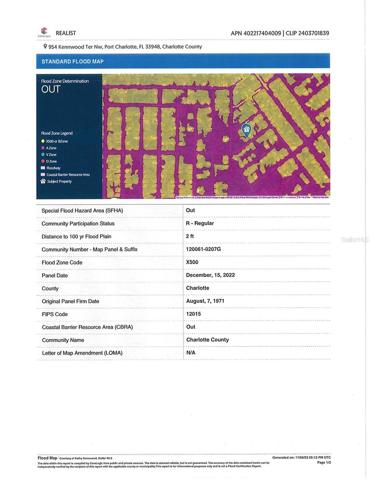The height and width of the screenshot is (479, 370).
Task: Click the SFHA value Out
Action: point(190,210)
